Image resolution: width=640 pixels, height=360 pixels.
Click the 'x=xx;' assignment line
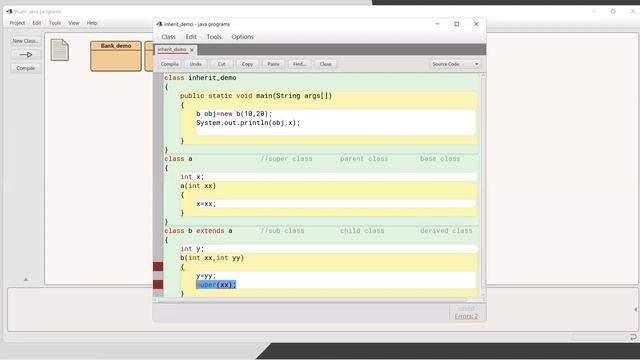[206, 204]
